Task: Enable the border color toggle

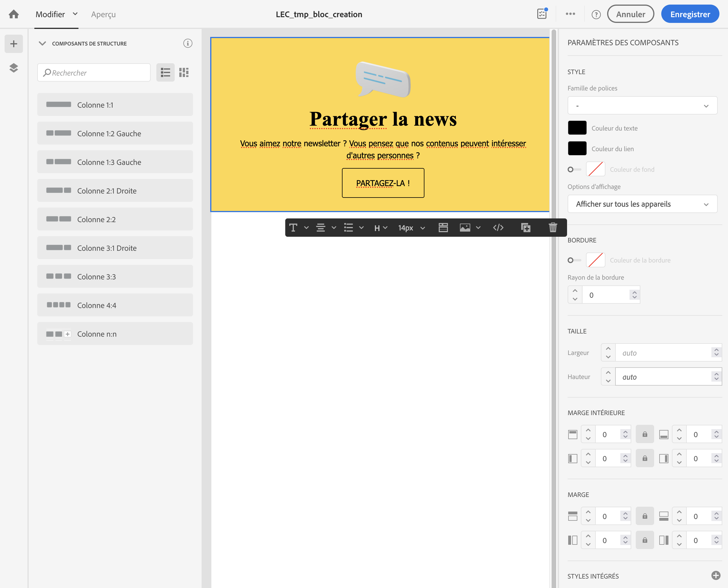Action: point(574,260)
